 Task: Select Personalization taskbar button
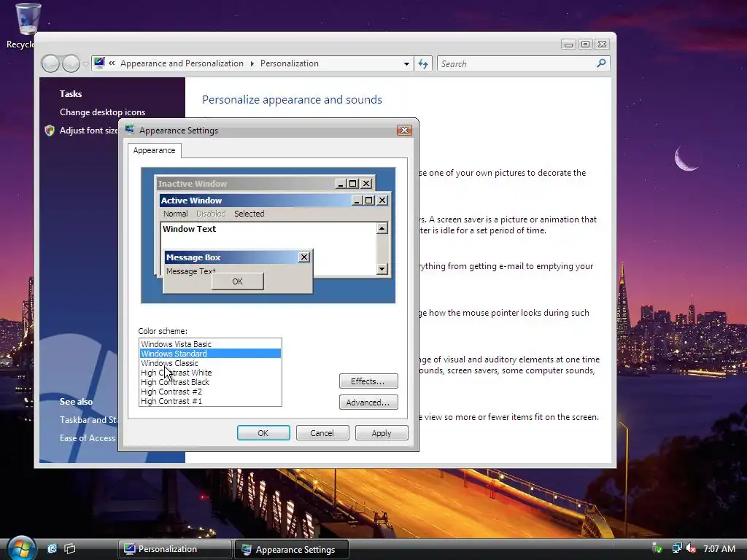click(x=174, y=549)
